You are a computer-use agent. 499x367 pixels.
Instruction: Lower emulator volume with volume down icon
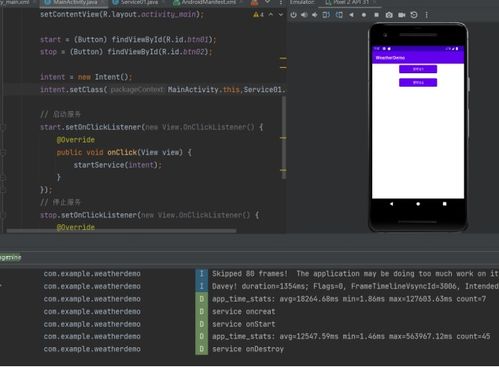click(315, 15)
